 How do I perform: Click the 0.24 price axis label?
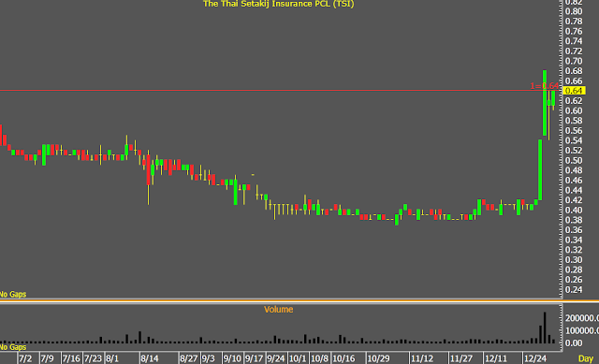pyautogui.click(x=574, y=289)
